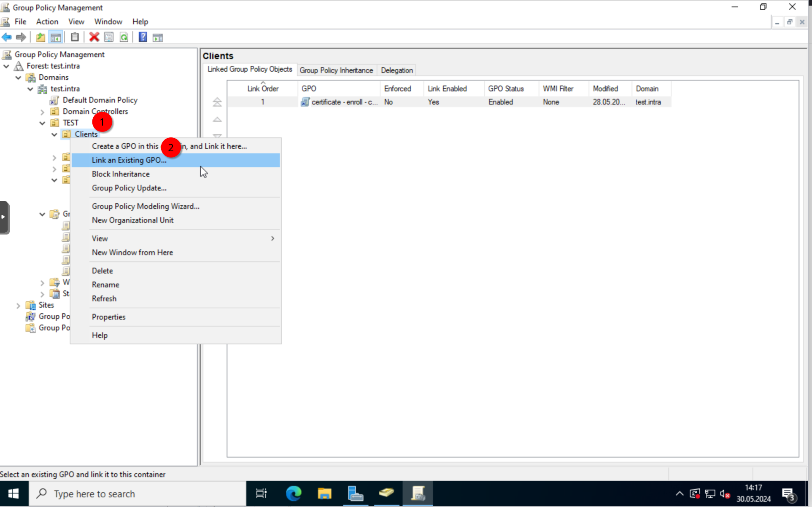Click the Sites node icon
The width and height of the screenshot is (812, 507).
click(x=30, y=305)
